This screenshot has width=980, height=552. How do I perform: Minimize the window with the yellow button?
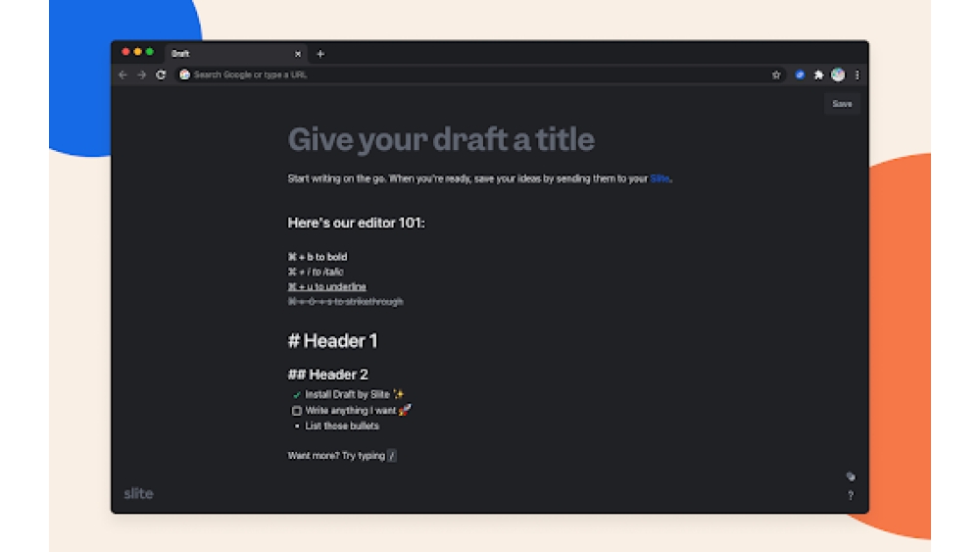click(x=137, y=52)
